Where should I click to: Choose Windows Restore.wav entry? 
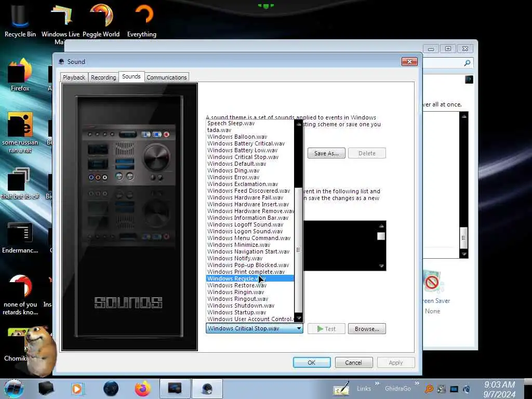tap(250, 285)
